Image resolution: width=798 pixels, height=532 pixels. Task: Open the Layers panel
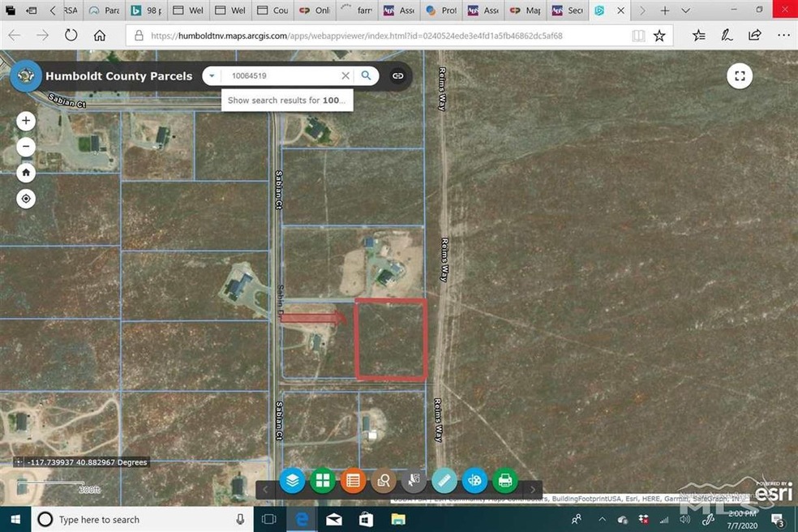pyautogui.click(x=292, y=480)
